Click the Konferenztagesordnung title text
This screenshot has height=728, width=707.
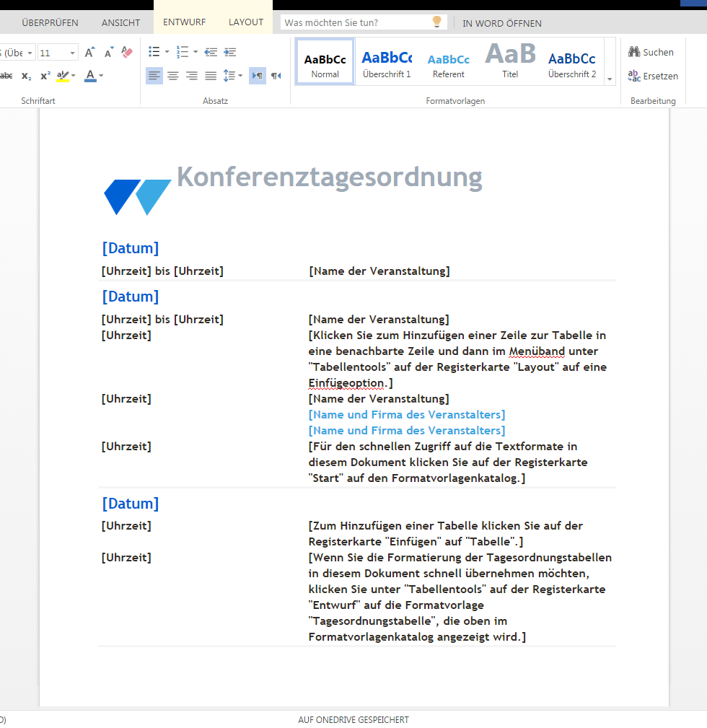[330, 177]
